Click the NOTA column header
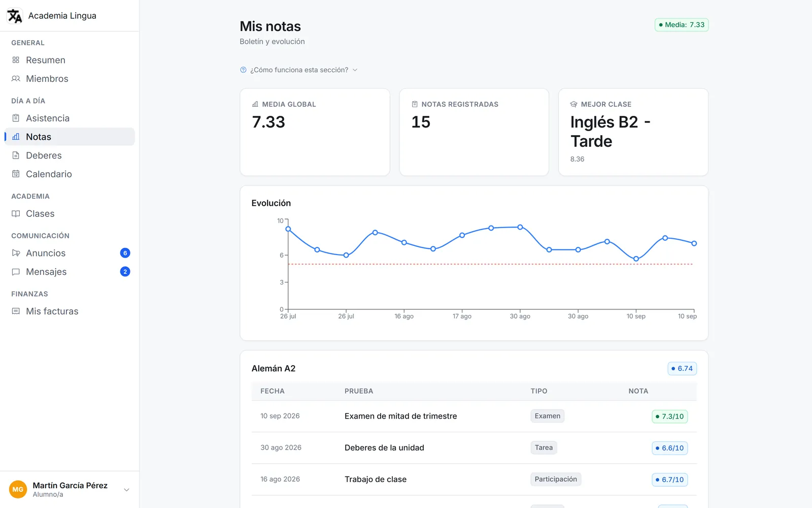Image resolution: width=812 pixels, height=508 pixels. [x=638, y=391]
